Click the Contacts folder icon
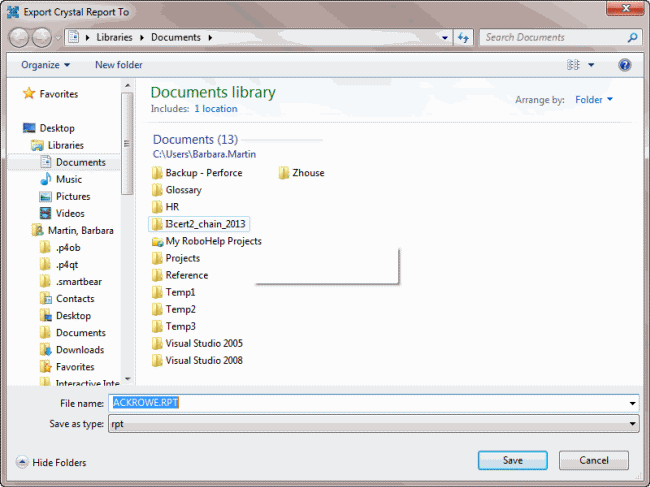 pyautogui.click(x=46, y=298)
